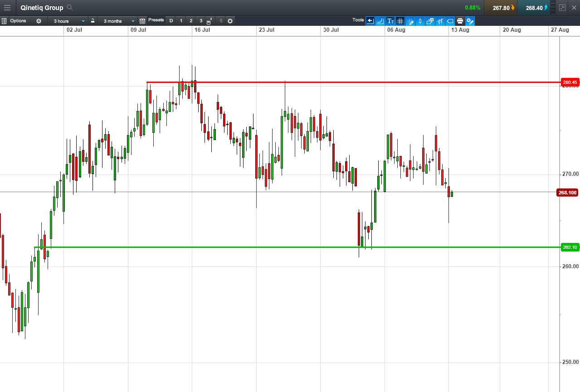Toggle the padlock between interval and range
The height and width of the screenshot is (392, 580).
(93, 21)
